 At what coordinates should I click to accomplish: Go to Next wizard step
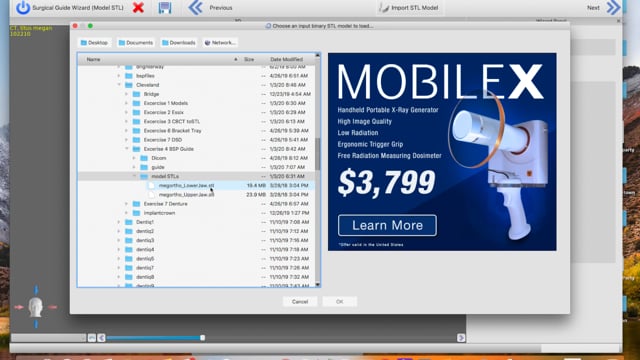[x=604, y=7]
